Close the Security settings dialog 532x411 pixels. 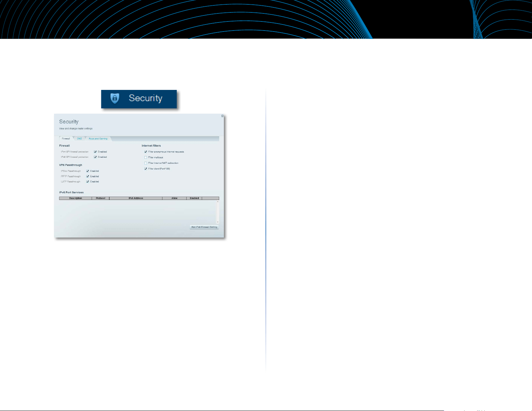[223, 116]
